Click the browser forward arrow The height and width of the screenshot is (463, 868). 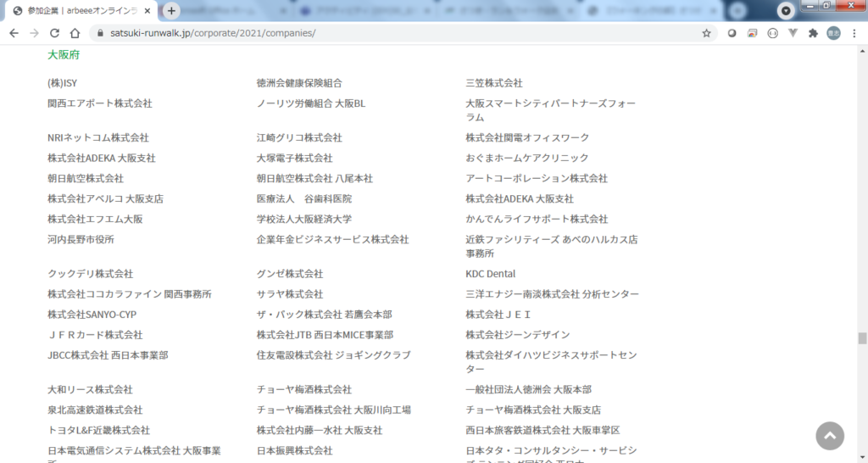point(34,33)
